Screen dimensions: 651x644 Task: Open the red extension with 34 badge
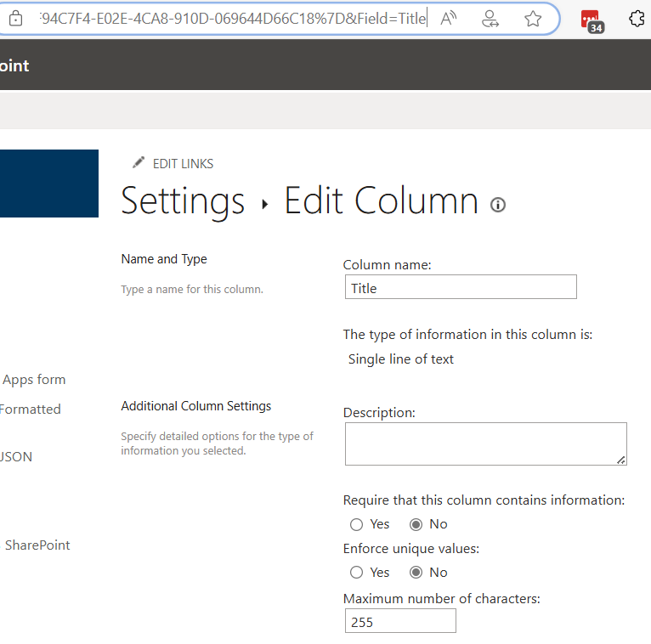click(590, 20)
